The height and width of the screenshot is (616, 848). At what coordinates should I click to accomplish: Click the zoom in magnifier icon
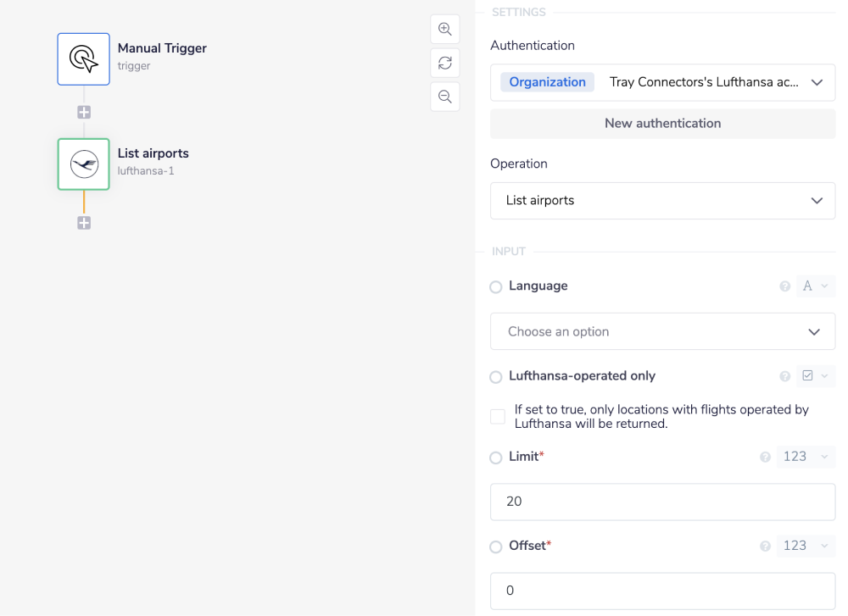(444, 29)
